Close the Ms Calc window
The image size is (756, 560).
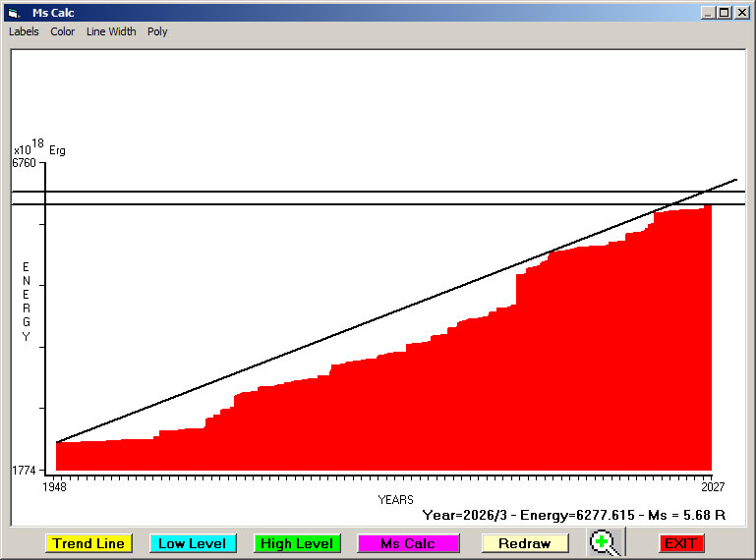[x=740, y=13]
